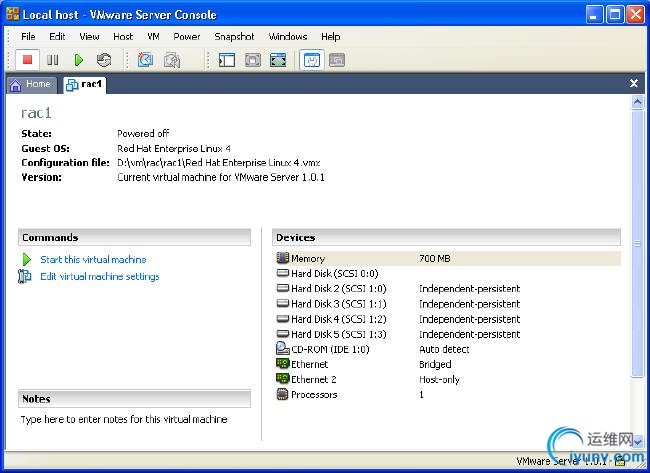Close the current tab with X
The image size is (650, 473).
634,83
